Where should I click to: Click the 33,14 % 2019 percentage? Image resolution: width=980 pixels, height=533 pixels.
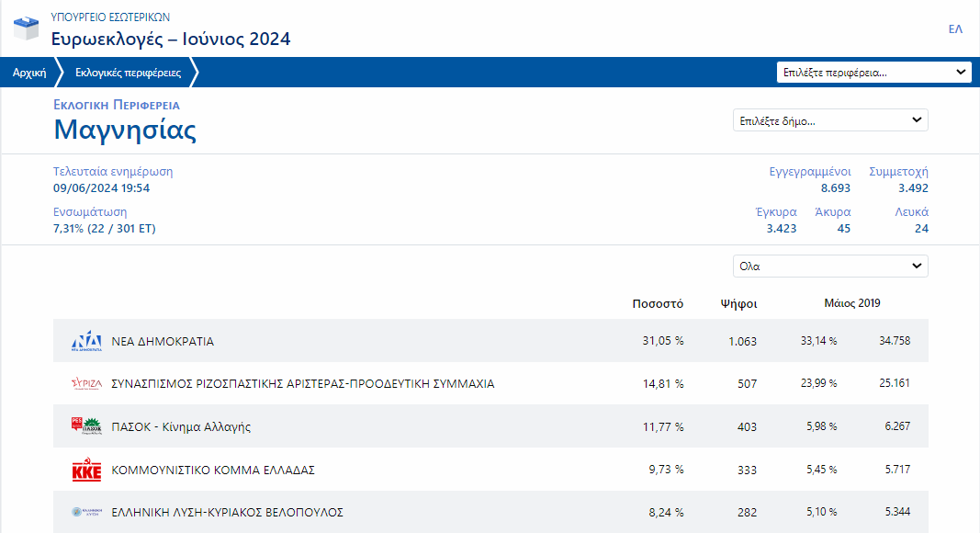(x=818, y=341)
